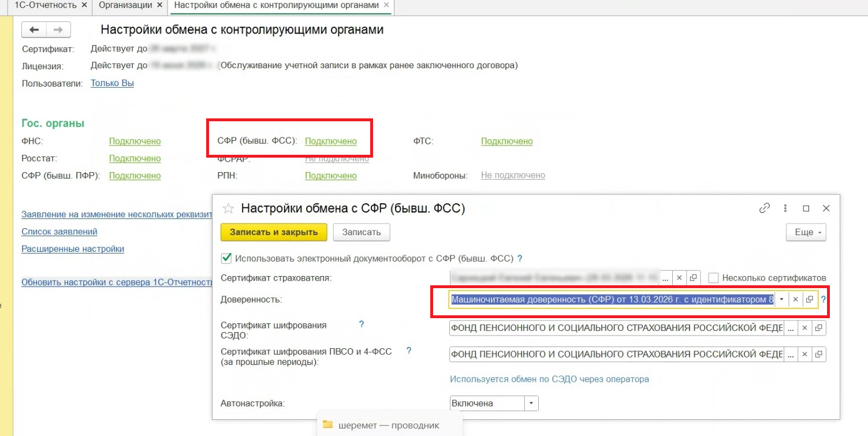This screenshot has height=436, width=868.
Task: Click the Записать button
Action: pyautogui.click(x=362, y=232)
